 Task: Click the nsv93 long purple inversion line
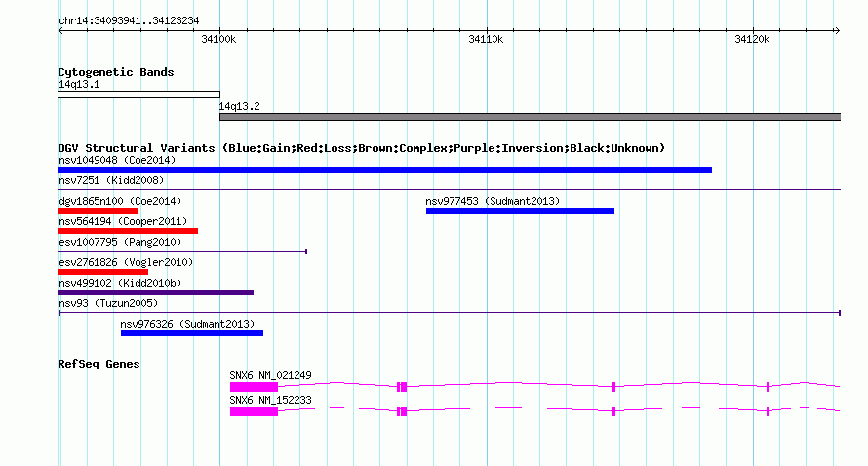click(450, 313)
